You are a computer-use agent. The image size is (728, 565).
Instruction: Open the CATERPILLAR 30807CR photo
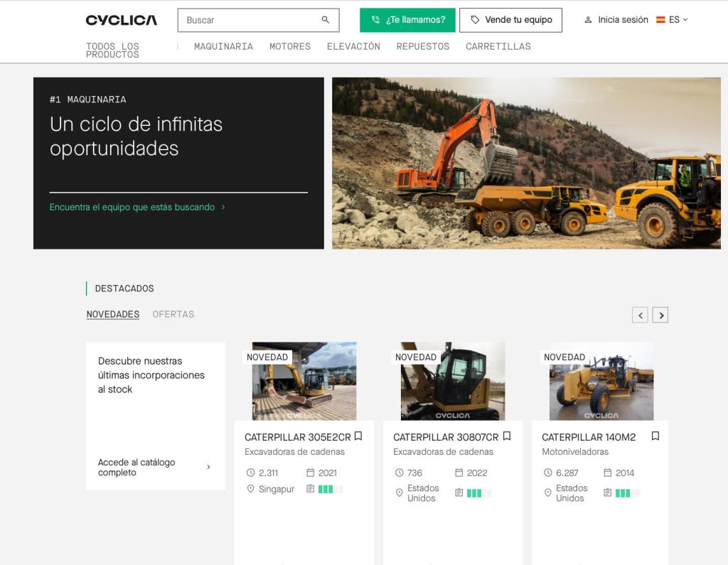[453, 381]
